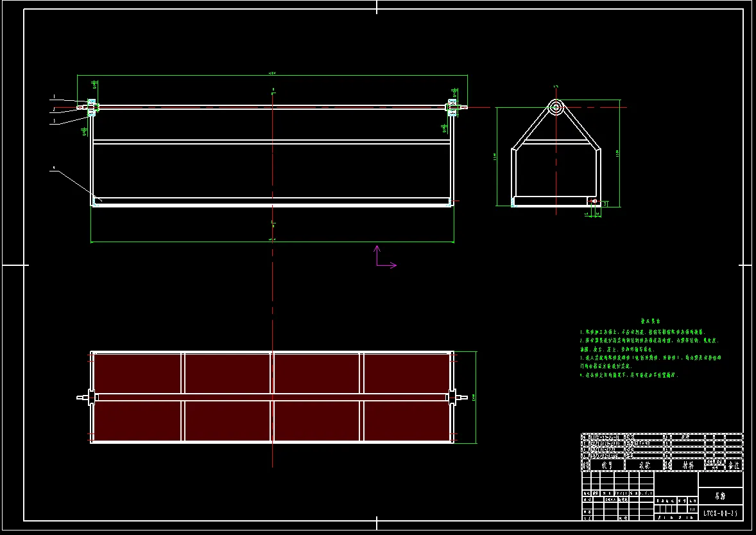
Task: Click the first numbered technical requirement line
Action: click(x=642, y=332)
